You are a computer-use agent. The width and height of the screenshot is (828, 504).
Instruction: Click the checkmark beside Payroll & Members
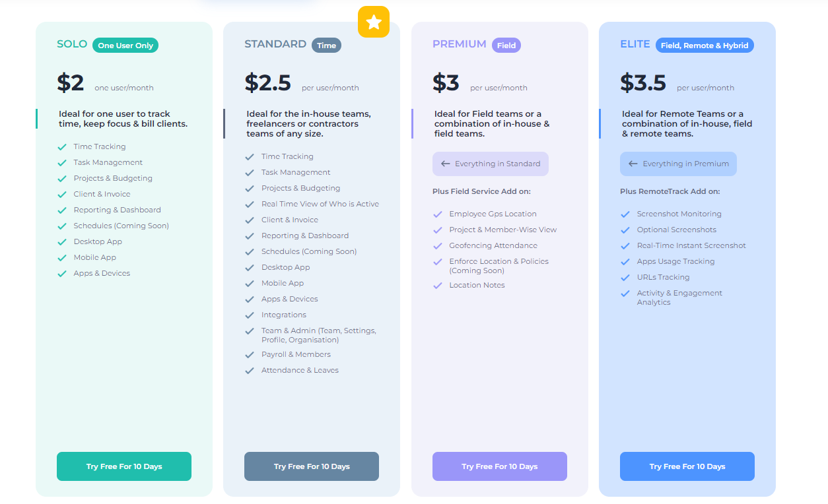[x=250, y=355]
